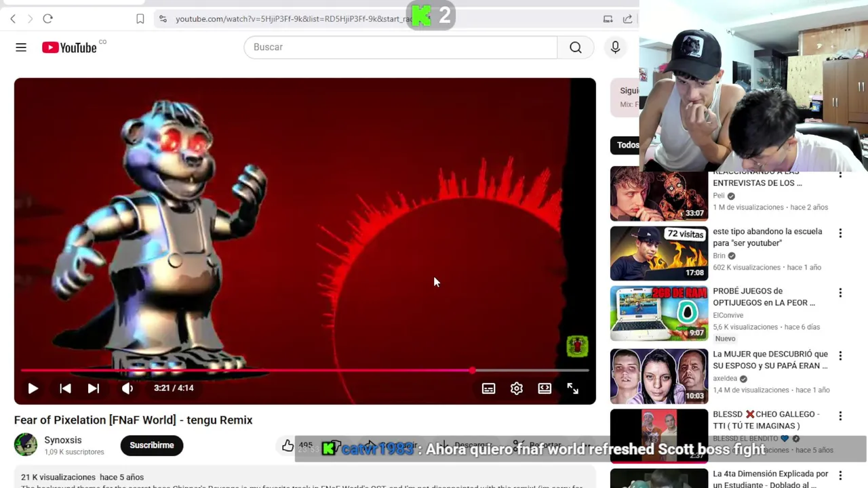Open options for 'PROBÉ JUEGOS de OPTIJUEGOS'
The image size is (868, 488).
coord(840,293)
